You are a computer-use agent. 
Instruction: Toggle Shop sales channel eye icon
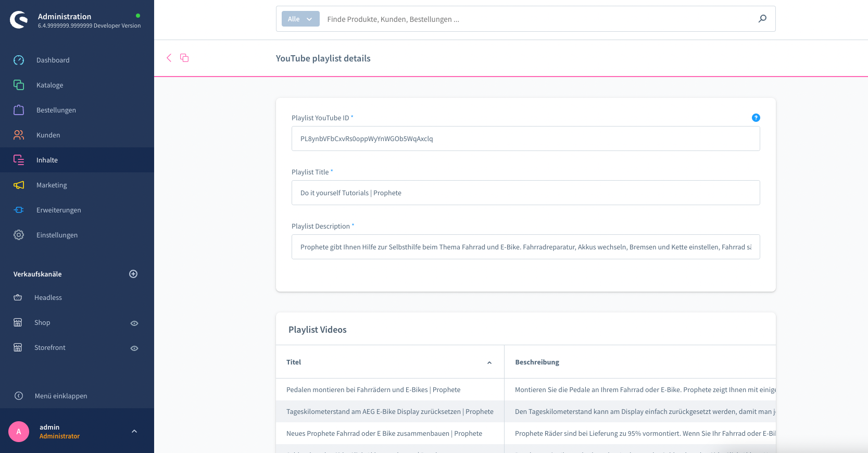point(134,323)
